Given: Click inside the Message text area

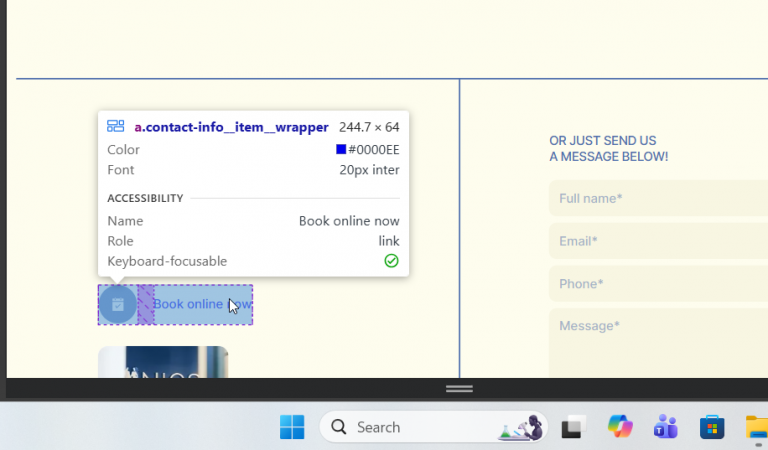Looking at the screenshot, I should 658,343.
